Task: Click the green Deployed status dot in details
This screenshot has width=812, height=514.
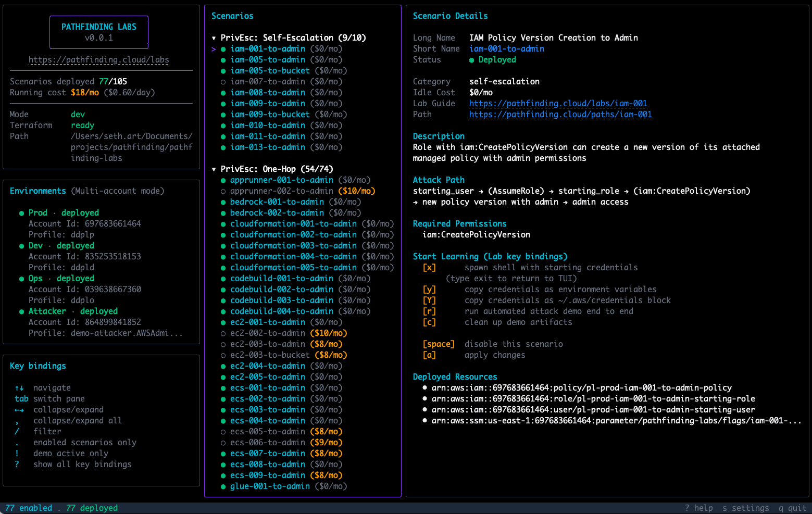Action: (472, 60)
